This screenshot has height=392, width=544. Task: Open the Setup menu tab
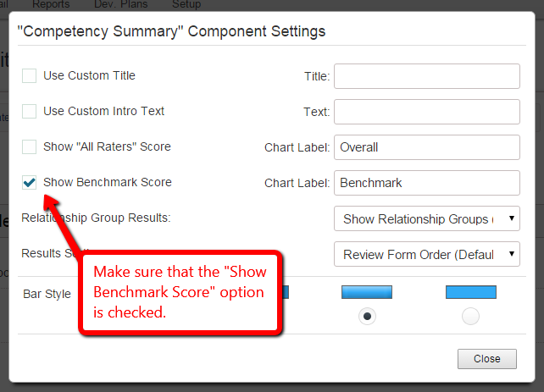click(186, 4)
